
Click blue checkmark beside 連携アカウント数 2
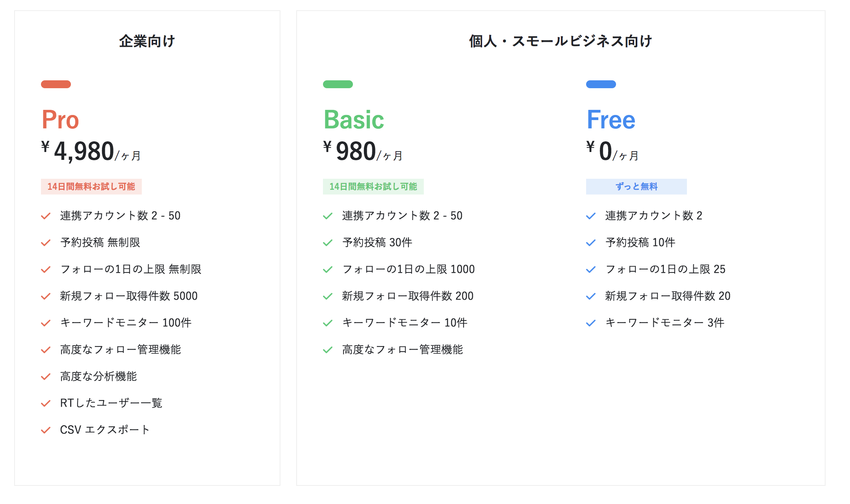591,216
